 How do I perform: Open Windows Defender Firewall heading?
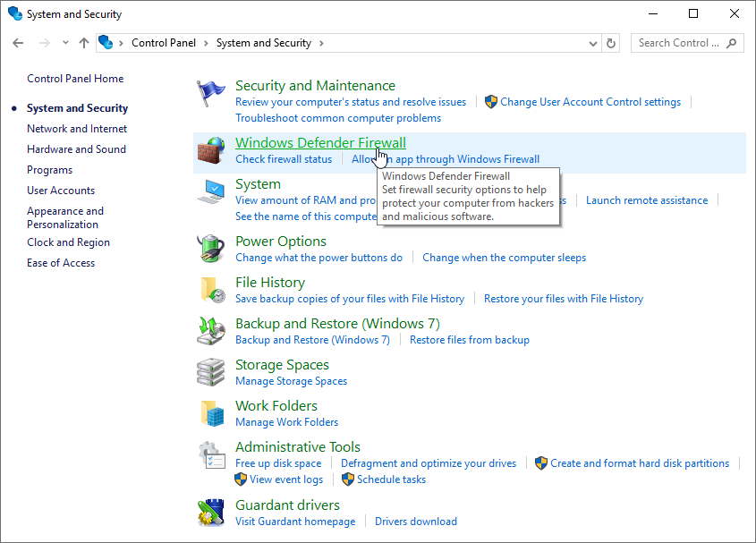point(320,143)
